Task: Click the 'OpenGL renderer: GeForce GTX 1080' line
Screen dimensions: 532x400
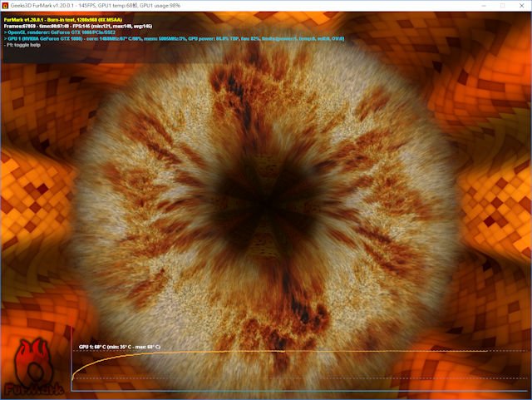Action: 60,32
